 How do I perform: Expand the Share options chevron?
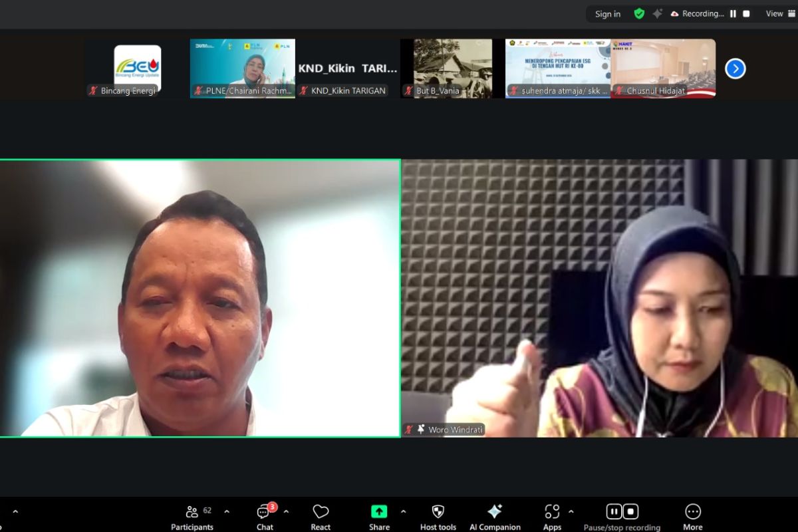403,511
